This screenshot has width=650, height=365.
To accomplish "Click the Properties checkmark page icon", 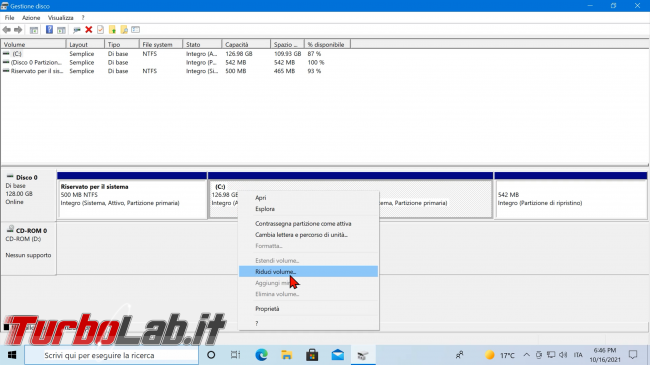I will (100, 30).
